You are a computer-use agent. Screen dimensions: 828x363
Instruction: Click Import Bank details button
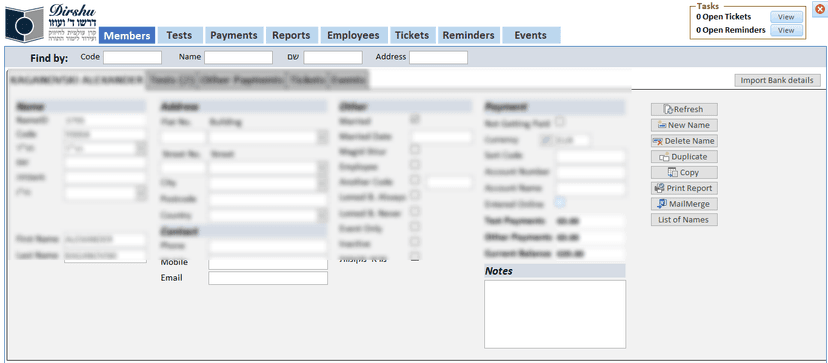coord(777,80)
